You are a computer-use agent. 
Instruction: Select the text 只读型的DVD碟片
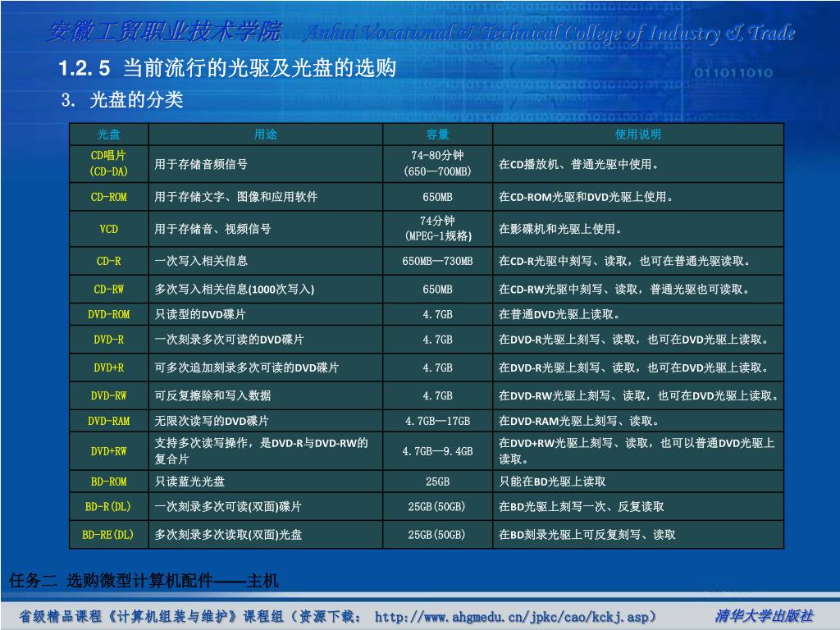pyautogui.click(x=200, y=314)
